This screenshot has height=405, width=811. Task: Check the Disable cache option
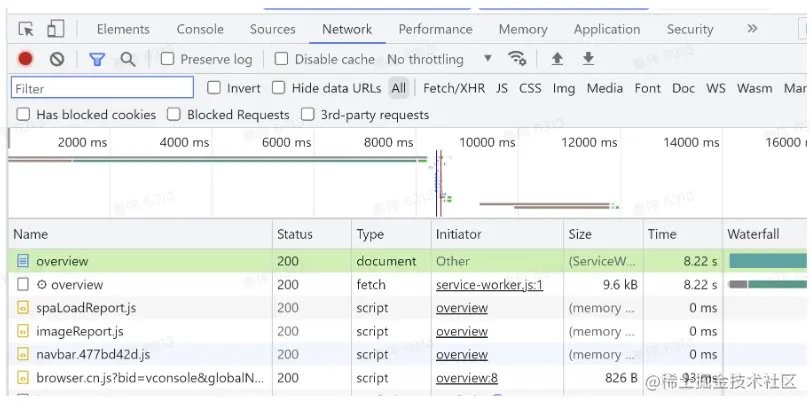(282, 59)
